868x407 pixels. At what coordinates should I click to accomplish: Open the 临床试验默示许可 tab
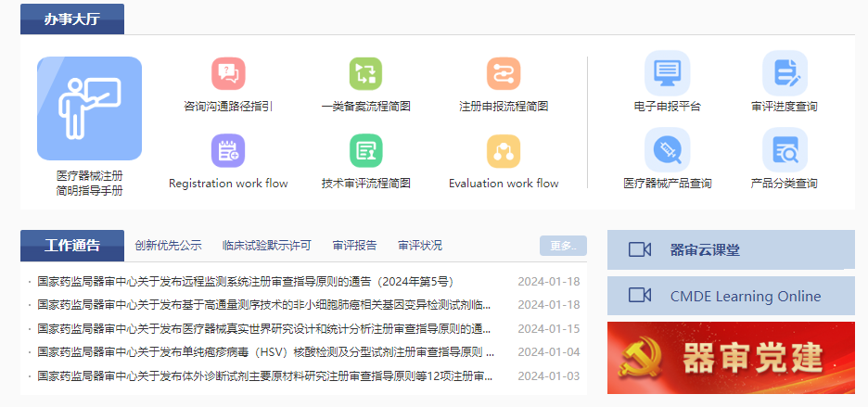point(267,246)
